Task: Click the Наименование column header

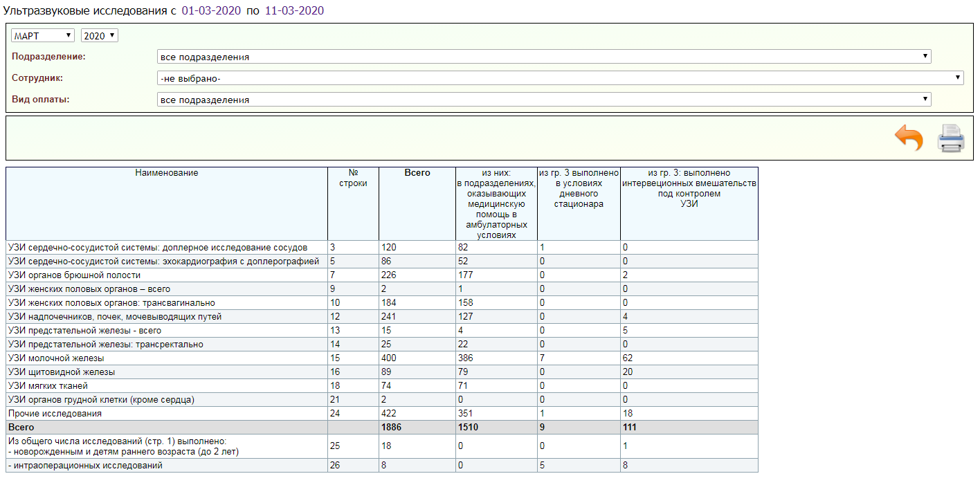Action: pyautogui.click(x=166, y=173)
